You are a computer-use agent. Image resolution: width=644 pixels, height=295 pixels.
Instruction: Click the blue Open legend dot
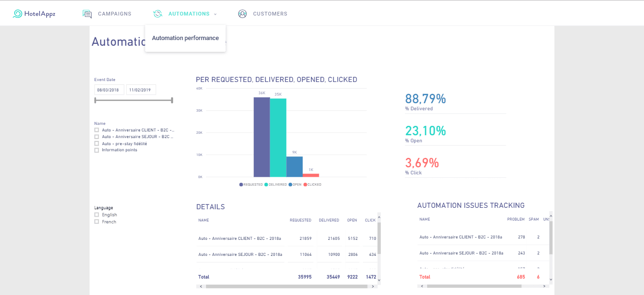point(290,185)
